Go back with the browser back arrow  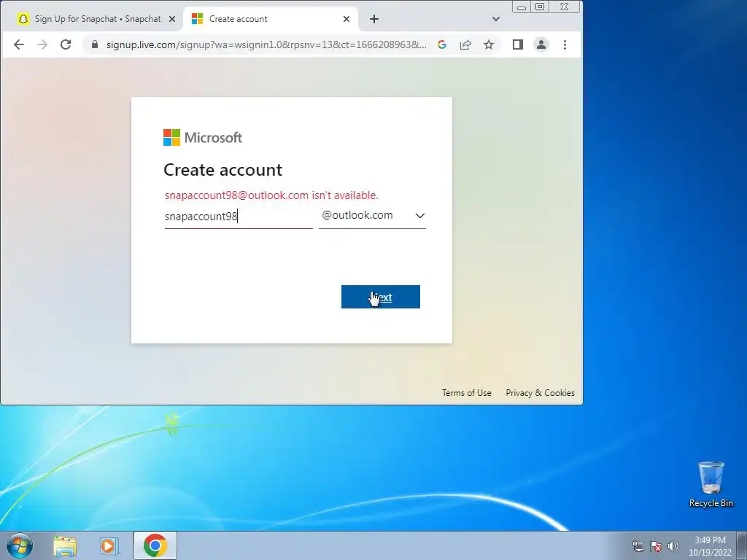[x=18, y=44]
